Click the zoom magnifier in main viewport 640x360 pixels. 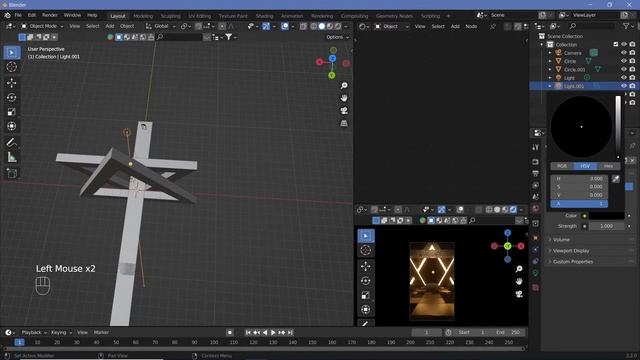point(344,85)
